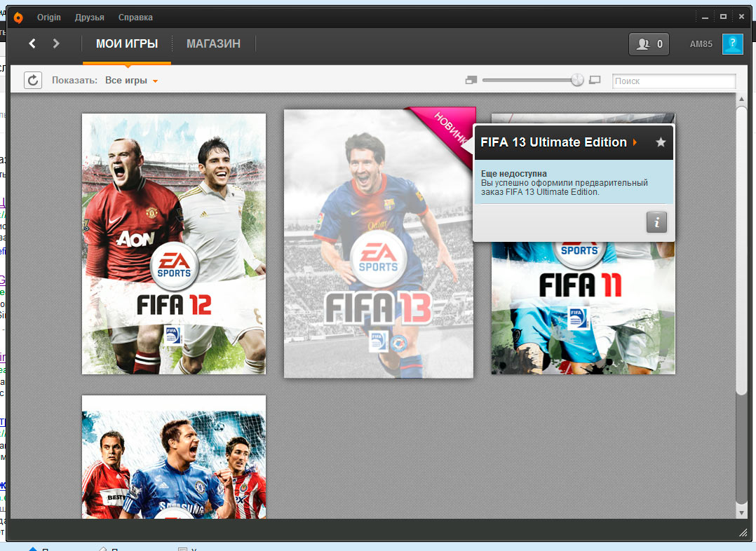Select the FIFA 12 game cover
The width and height of the screenshot is (756, 551).
[x=174, y=244]
